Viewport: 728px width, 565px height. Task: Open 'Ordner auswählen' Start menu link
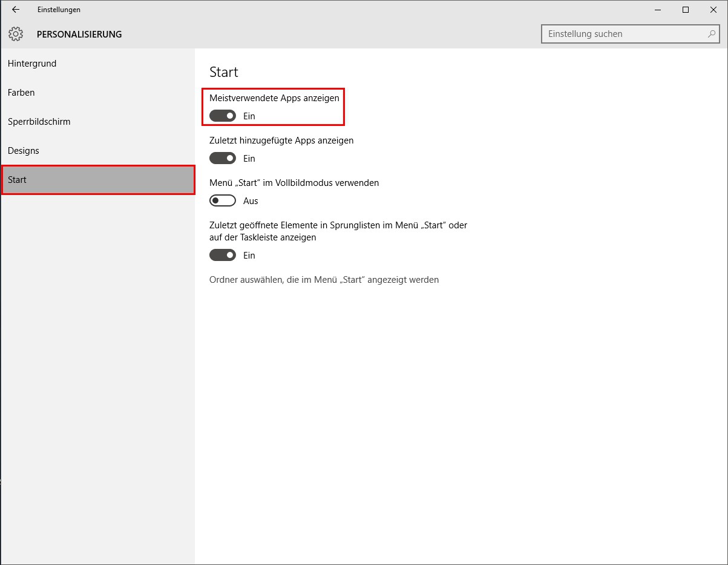(x=324, y=280)
